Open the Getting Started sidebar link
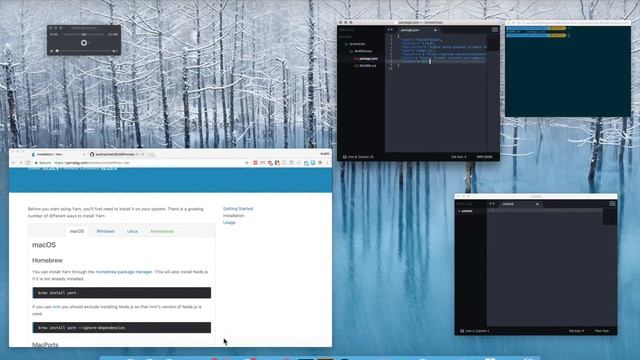Screen dimensions: 640x360 238,209
